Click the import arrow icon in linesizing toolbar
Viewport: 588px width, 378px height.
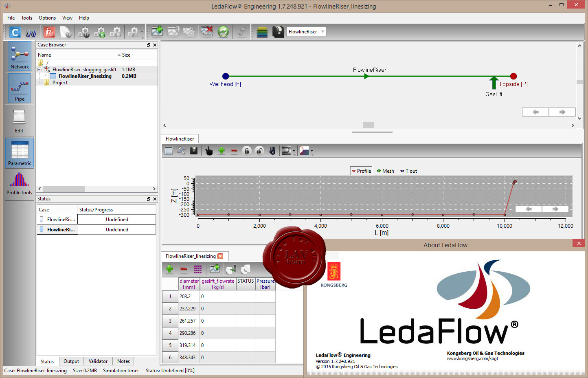pyautogui.click(x=231, y=269)
